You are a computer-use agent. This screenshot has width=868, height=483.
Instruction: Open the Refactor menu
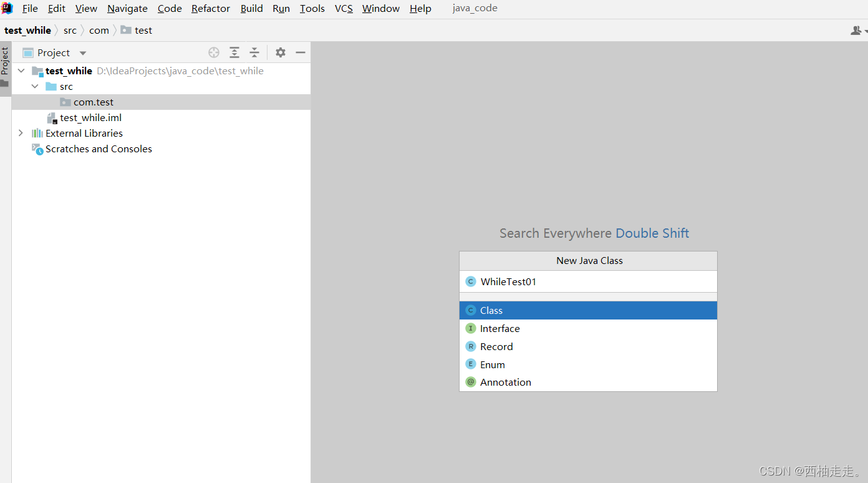[x=211, y=8]
